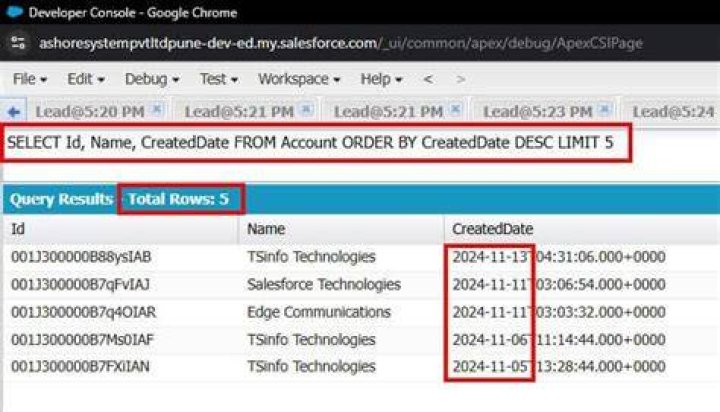Image resolution: width=720 pixels, height=412 pixels.
Task: Click TSinfo Technologies in the 2024-11-06 row
Action: click(x=311, y=339)
